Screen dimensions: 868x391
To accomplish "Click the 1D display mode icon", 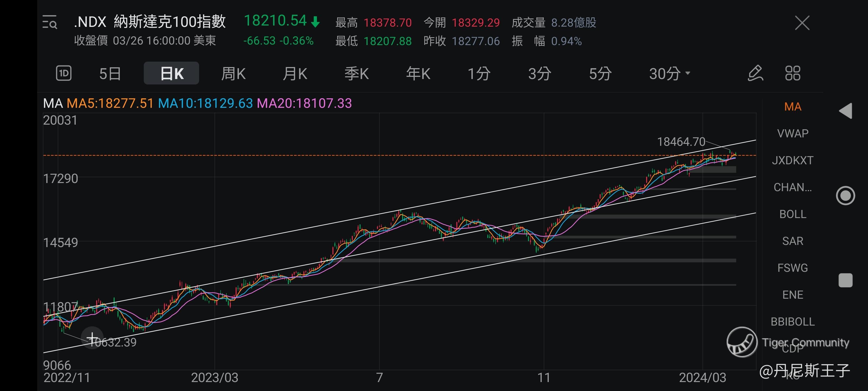I will point(63,73).
